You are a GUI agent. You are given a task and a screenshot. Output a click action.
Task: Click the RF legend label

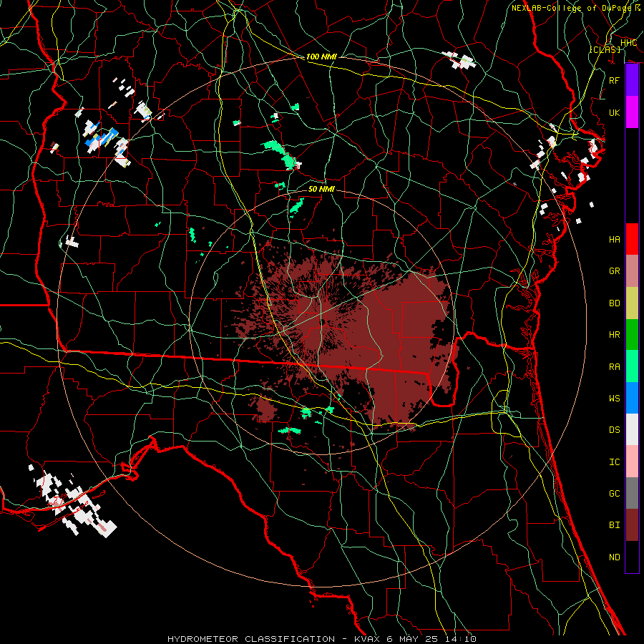(615, 80)
